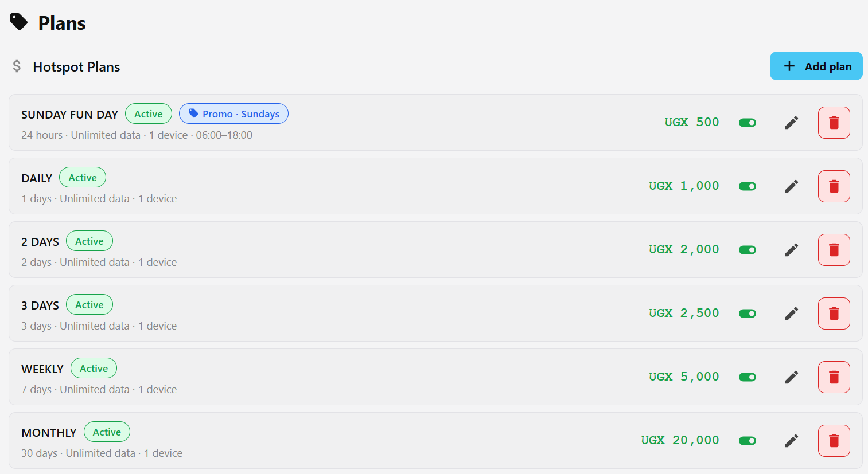Click the UGX 1,000 price
This screenshot has width=868, height=474.
click(684, 186)
